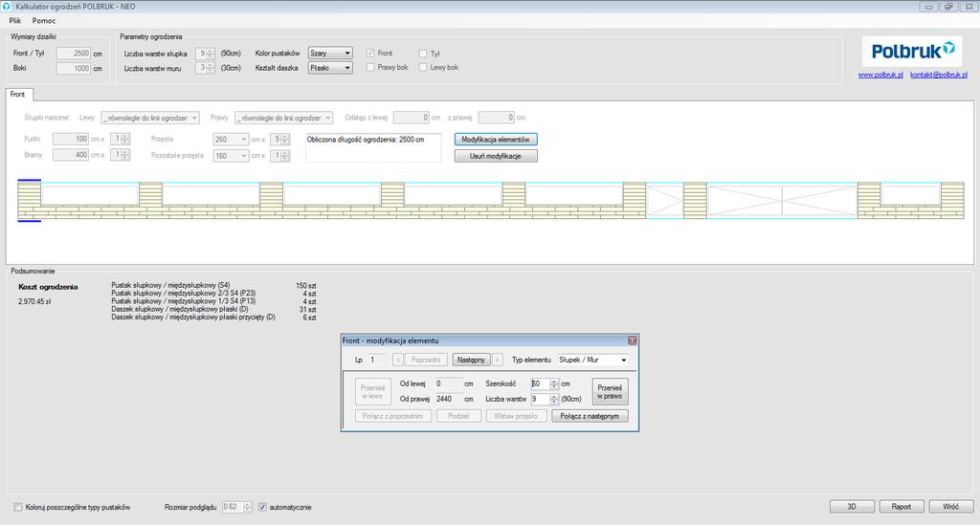Click the z prawej spacing field

(x=497, y=118)
